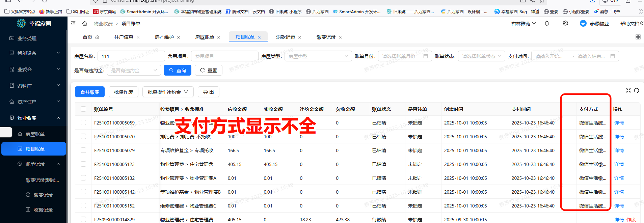Screen dimensions: 644x223
Task: Check row F250930100014829
Action: (83, 219)
